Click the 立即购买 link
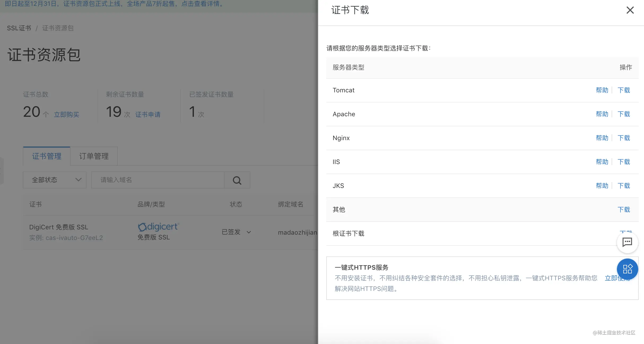This screenshot has height=344, width=644. pos(67,115)
